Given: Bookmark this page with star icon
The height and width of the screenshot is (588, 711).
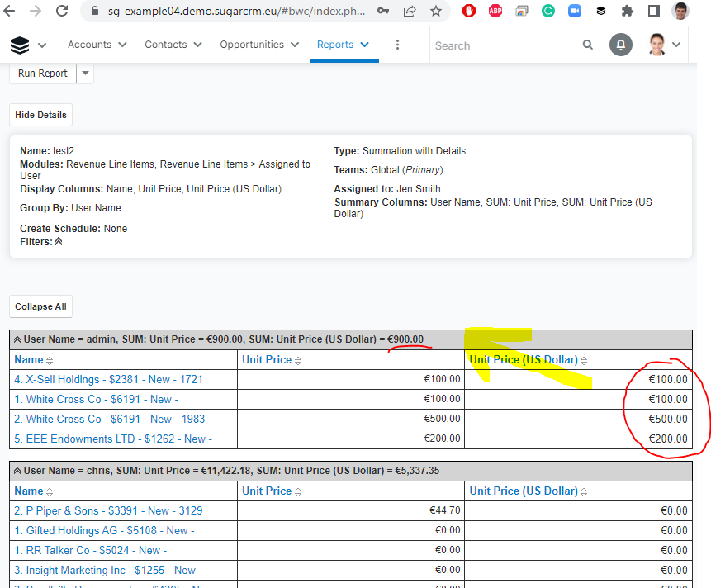Looking at the screenshot, I should [435, 12].
